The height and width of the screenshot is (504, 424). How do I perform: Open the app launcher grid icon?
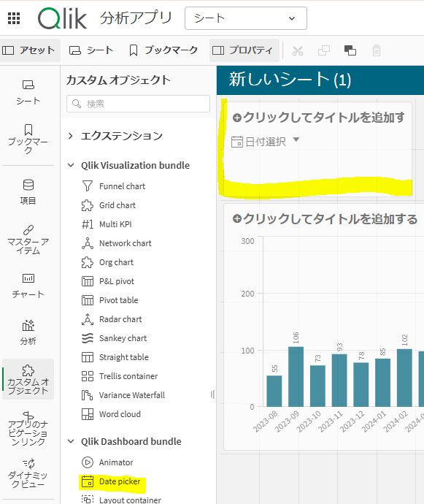pos(14,18)
